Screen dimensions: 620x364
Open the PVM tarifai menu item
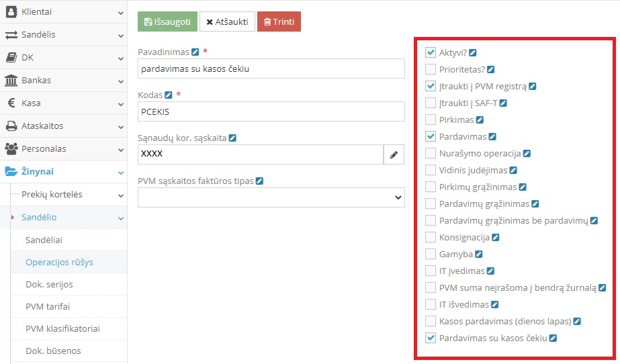48,306
